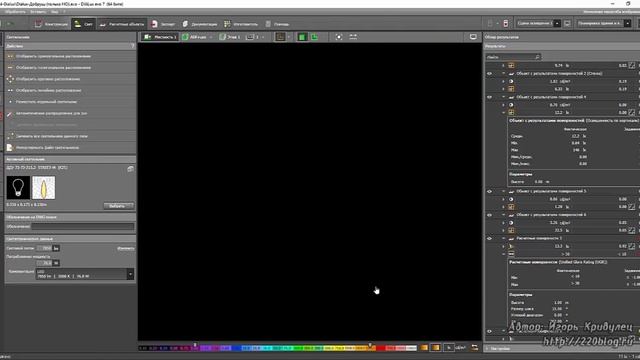Image resolution: width=640 pixels, height=360 pixels.
Task: Toggle visibility of surface object 4
Action: click(489, 98)
